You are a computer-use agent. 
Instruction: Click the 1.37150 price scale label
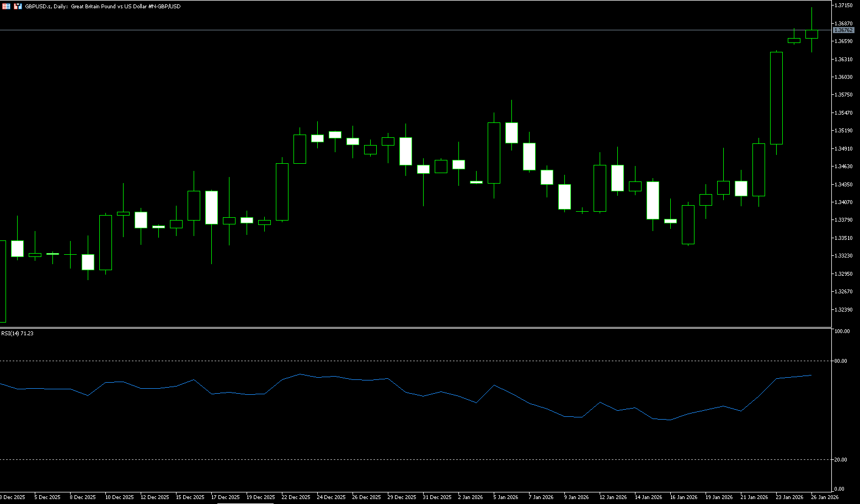[843, 6]
